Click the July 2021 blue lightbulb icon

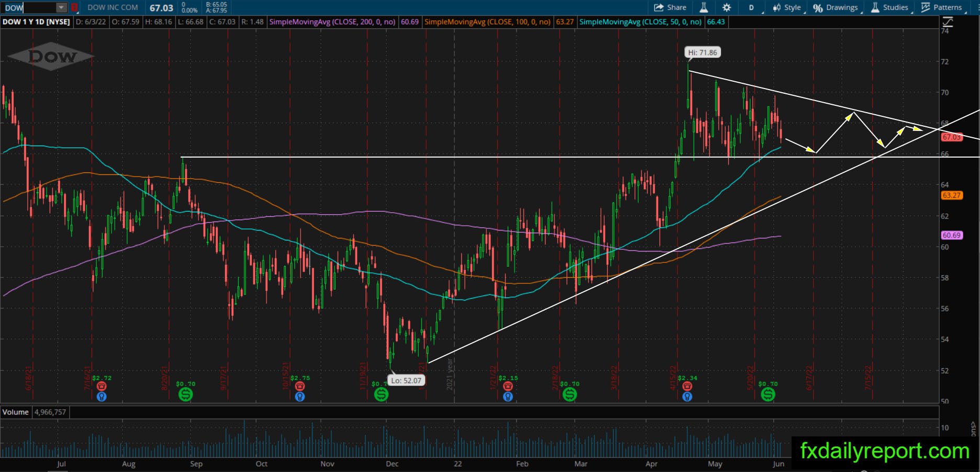(102, 397)
